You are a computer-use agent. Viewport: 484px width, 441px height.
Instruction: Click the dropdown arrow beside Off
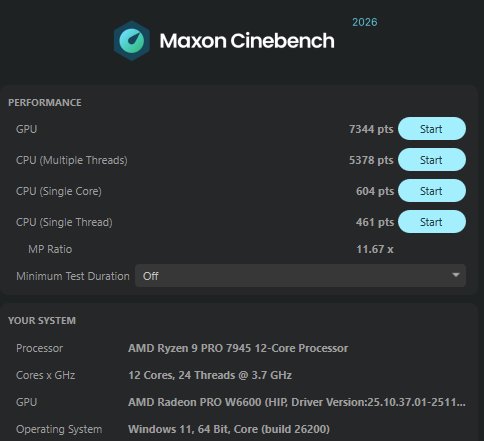(x=456, y=275)
